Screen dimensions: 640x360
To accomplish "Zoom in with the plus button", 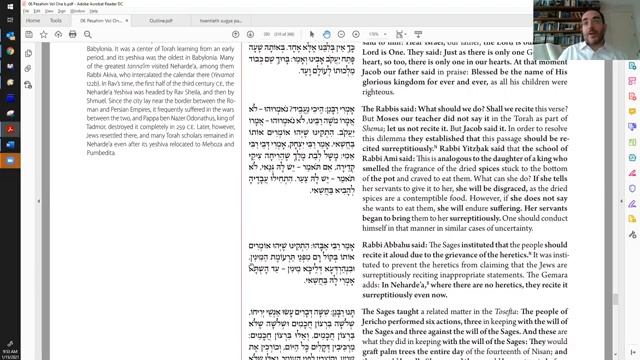I will [356, 34].
